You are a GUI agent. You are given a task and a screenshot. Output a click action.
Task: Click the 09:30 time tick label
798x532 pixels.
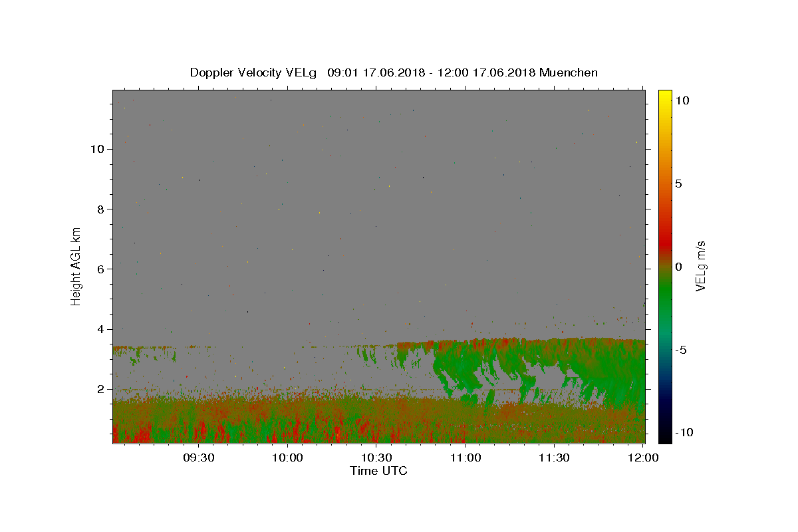198,458
